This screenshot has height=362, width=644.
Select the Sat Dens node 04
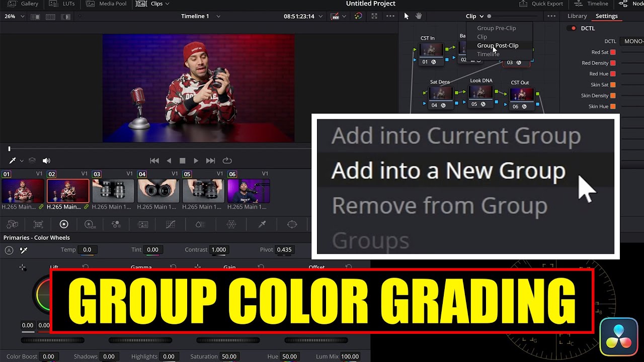coord(440,97)
